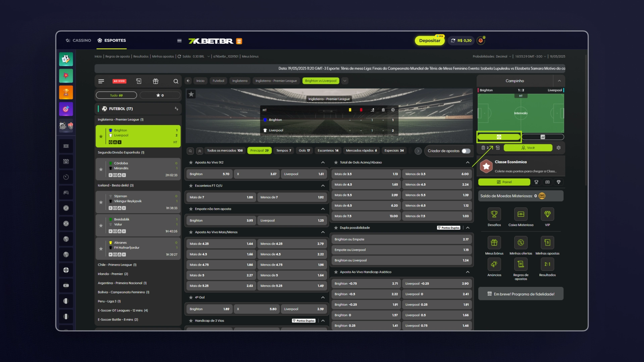The width and height of the screenshot is (644, 362).
Task: Select the Gols 17 market tab
Action: (304, 150)
